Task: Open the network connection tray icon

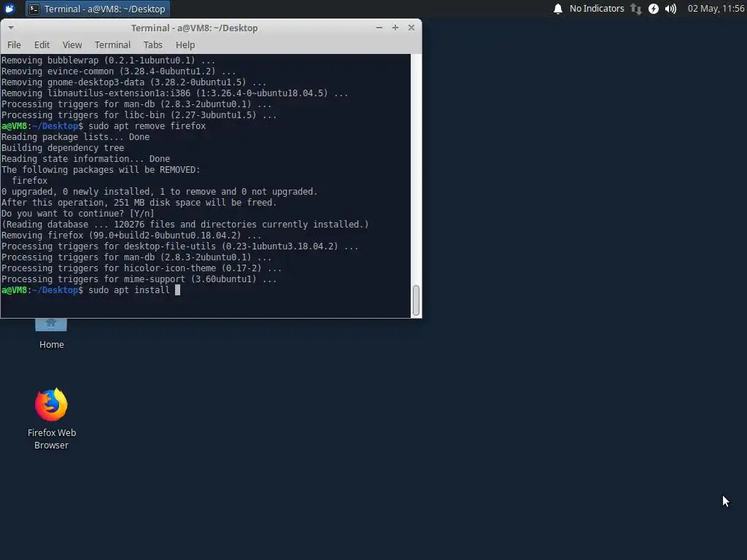Action: 636,9
